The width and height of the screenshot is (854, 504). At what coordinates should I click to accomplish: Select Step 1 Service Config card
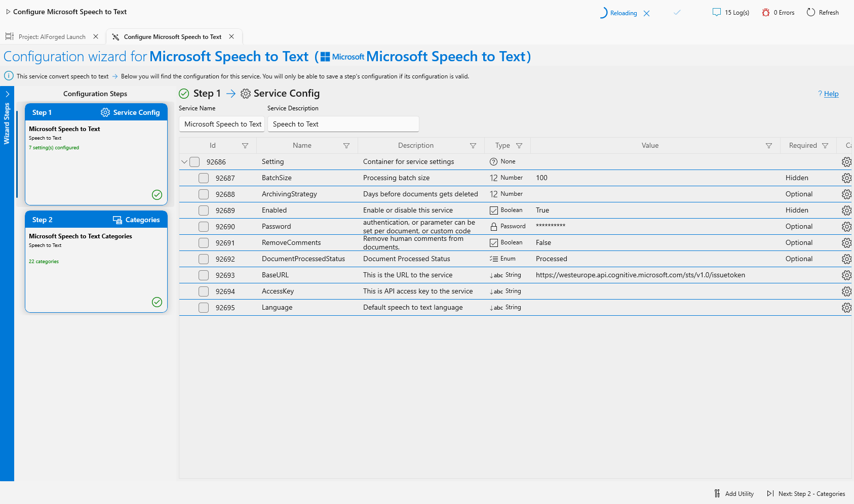tap(96, 154)
